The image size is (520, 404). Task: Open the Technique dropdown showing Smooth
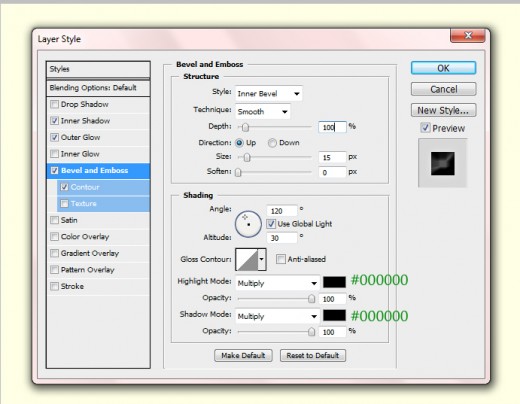pos(263,112)
